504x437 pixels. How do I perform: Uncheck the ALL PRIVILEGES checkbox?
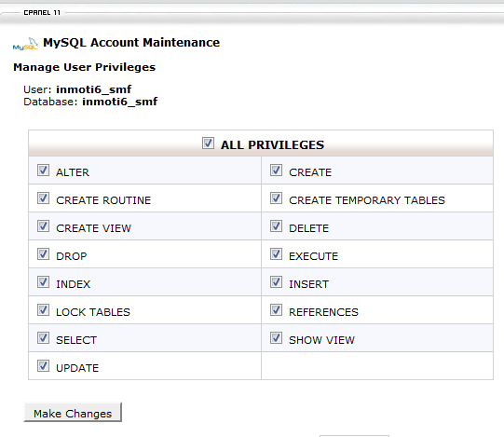click(208, 143)
